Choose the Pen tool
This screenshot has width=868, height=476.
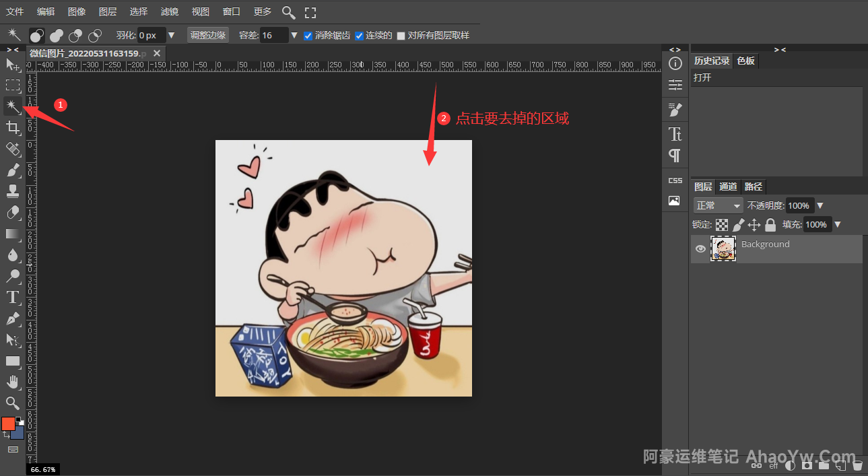coord(13,318)
